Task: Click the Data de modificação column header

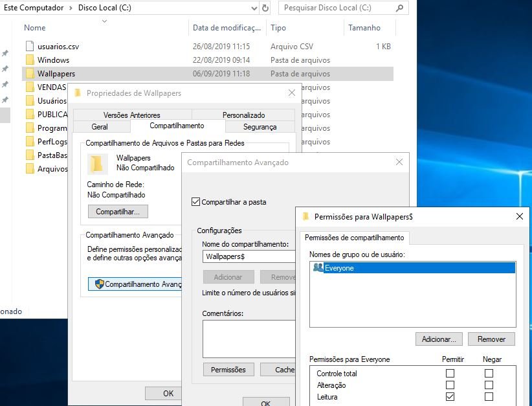Action: (x=227, y=27)
